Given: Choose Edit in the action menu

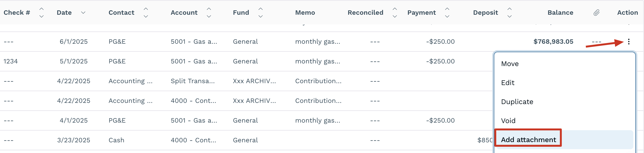Looking at the screenshot, I should click(508, 83).
